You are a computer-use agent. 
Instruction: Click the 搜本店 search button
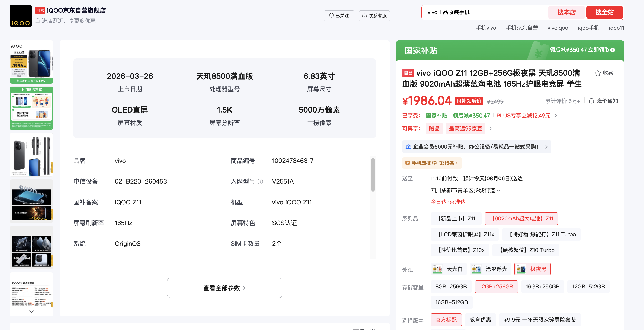(x=567, y=12)
